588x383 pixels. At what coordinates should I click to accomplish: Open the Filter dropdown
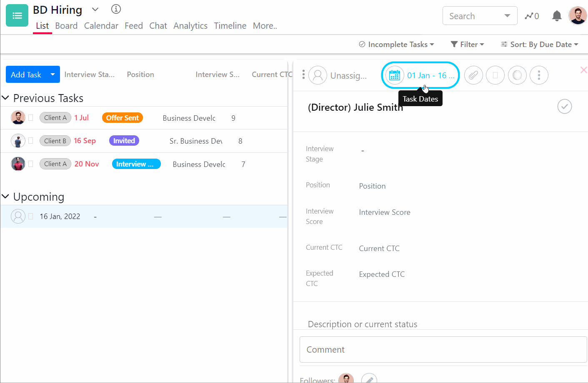pyautogui.click(x=467, y=44)
